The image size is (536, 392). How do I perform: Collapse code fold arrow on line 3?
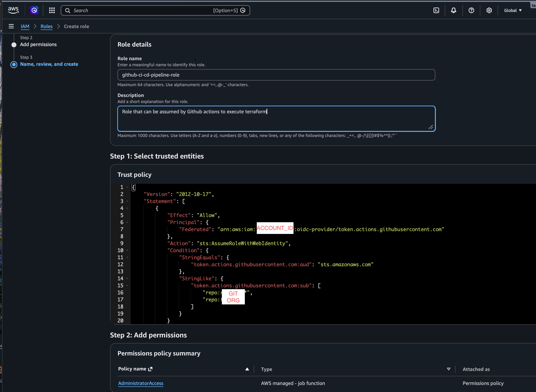pyautogui.click(x=127, y=201)
